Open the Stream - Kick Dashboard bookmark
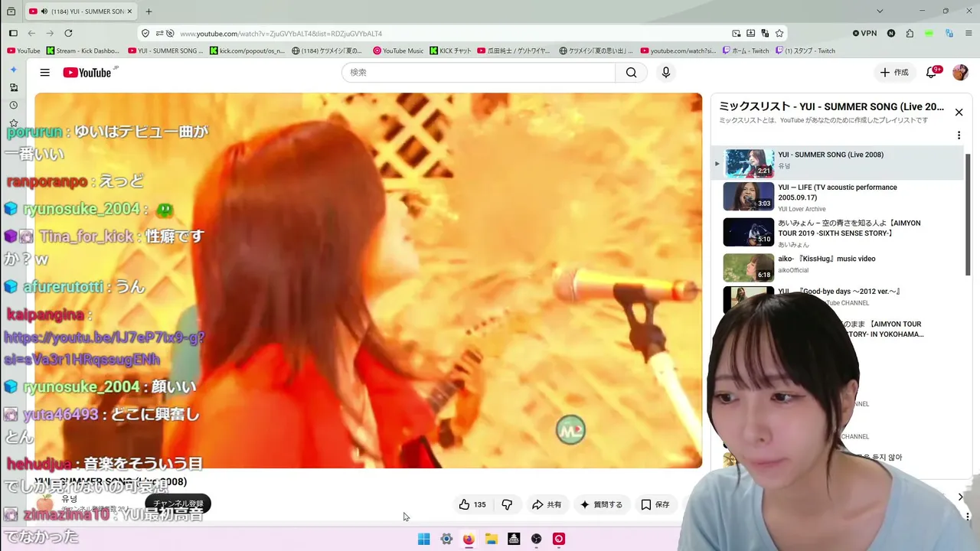 point(83,51)
